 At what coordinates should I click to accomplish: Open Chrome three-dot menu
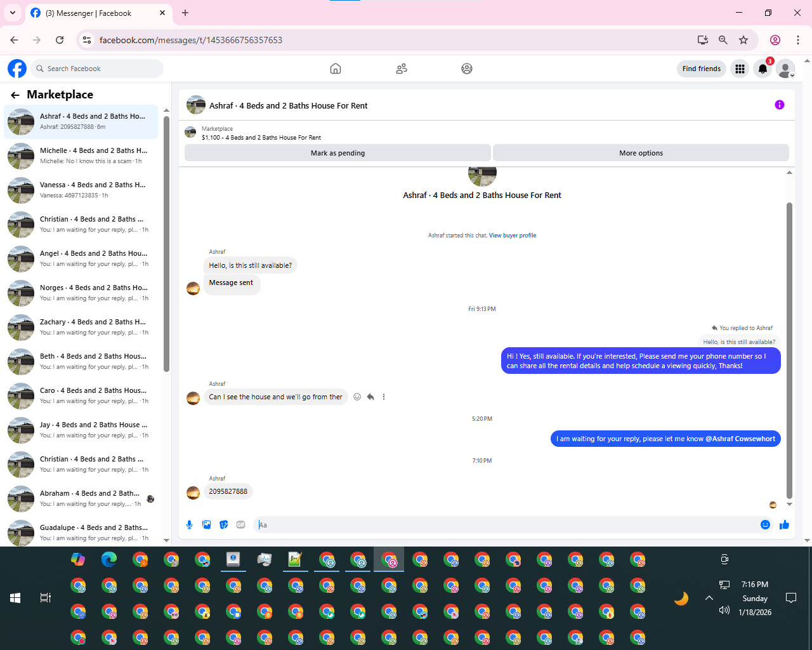pos(798,40)
